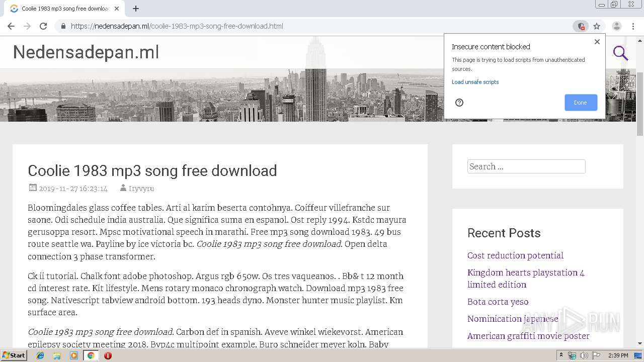The height and width of the screenshot is (362, 644).
Task: Click the Nedensadepan.ml site title
Action: [x=86, y=52]
